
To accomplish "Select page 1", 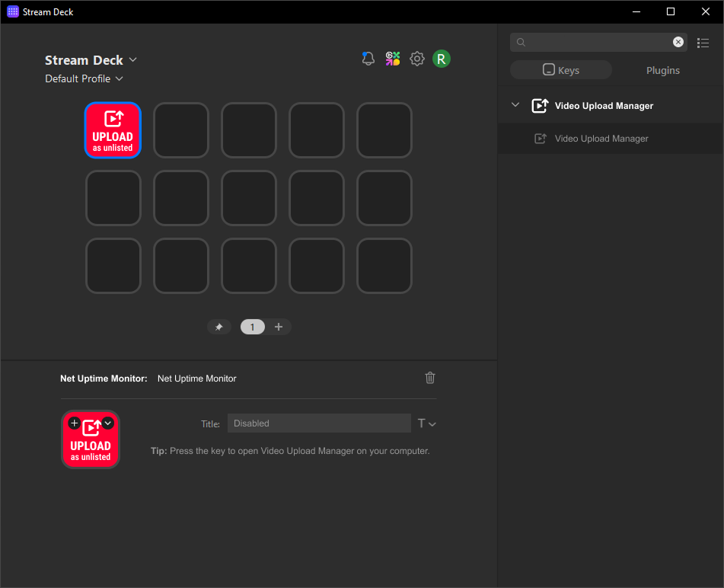I will (x=252, y=327).
